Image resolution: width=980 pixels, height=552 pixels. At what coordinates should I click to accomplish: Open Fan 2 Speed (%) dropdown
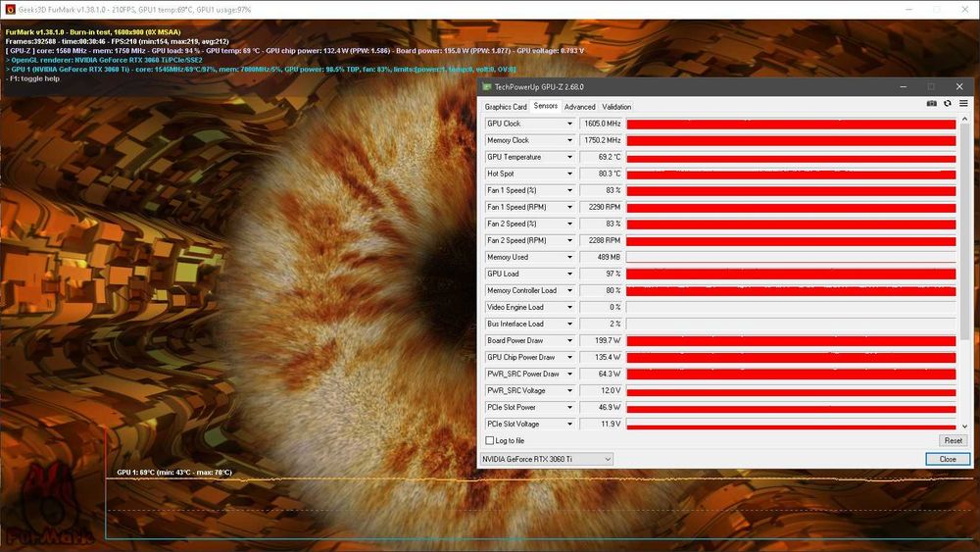(x=569, y=224)
